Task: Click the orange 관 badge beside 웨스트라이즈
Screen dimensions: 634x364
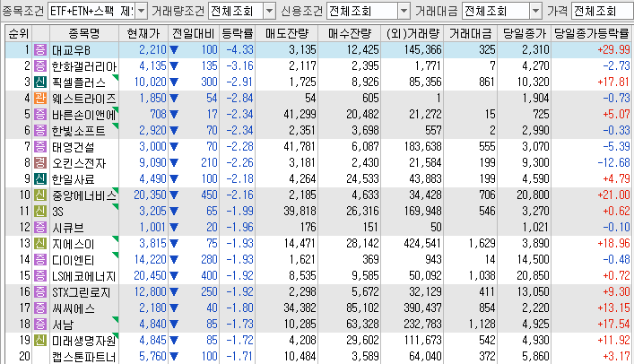Action: 40,99
